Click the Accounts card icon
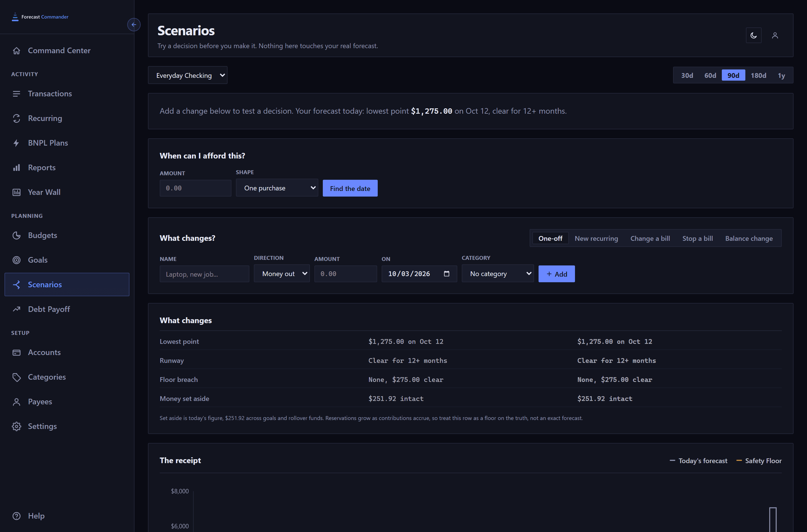Screen dimensions: 807x532 click(16, 353)
